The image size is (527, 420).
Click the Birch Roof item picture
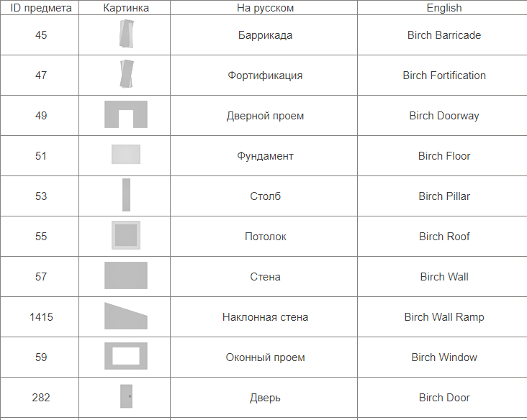click(x=126, y=235)
